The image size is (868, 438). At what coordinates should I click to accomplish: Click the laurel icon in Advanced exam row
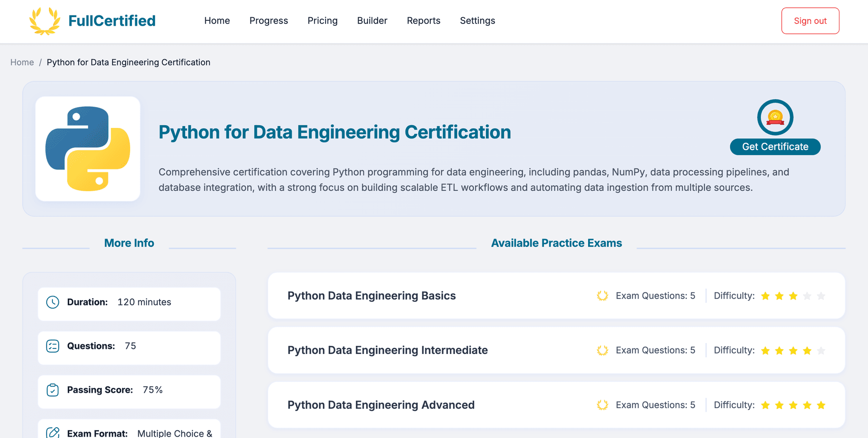click(602, 405)
